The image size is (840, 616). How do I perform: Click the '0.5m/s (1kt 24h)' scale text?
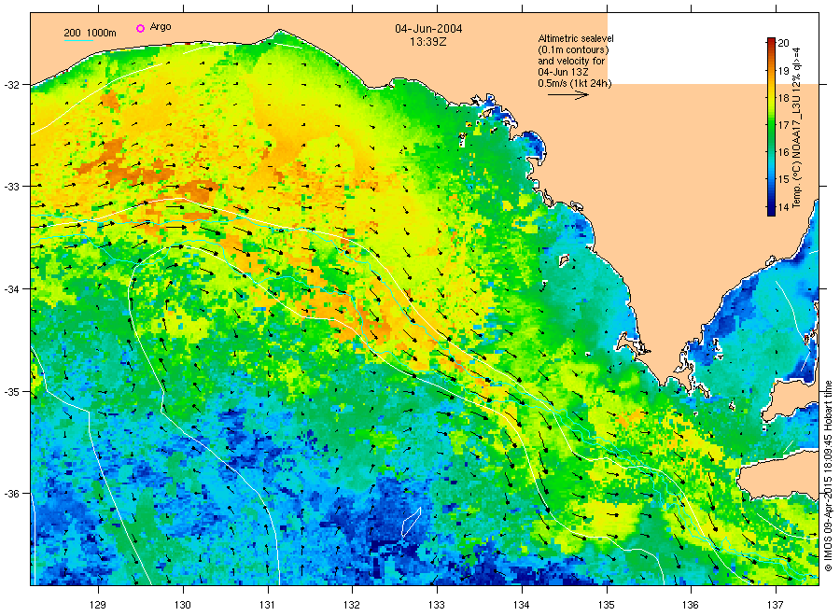[575, 83]
